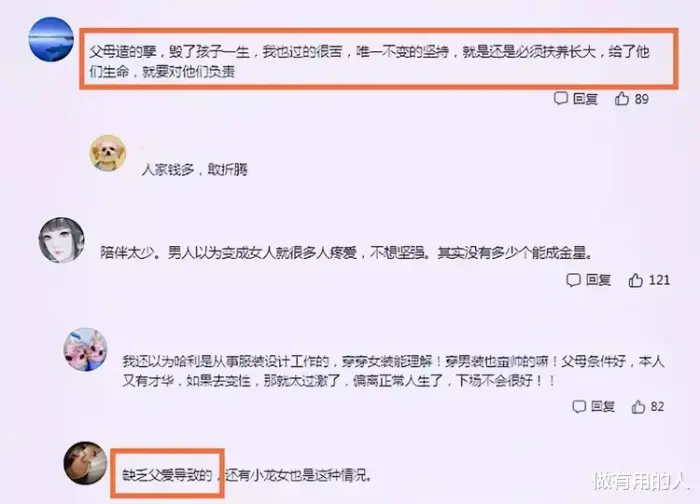Click the thumbs-up icon with 82 likes
Viewport: 700px width, 504px height.
point(638,407)
